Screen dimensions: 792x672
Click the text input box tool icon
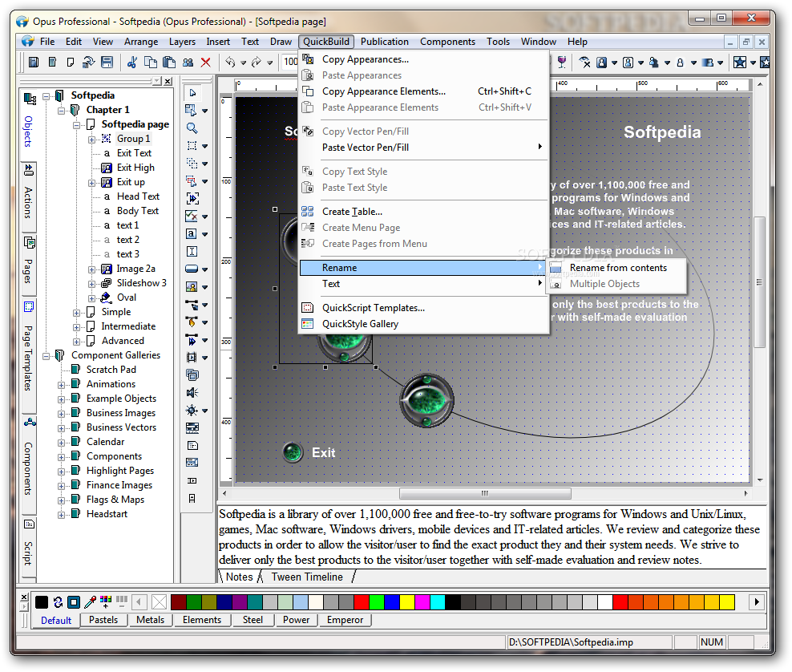[192, 252]
